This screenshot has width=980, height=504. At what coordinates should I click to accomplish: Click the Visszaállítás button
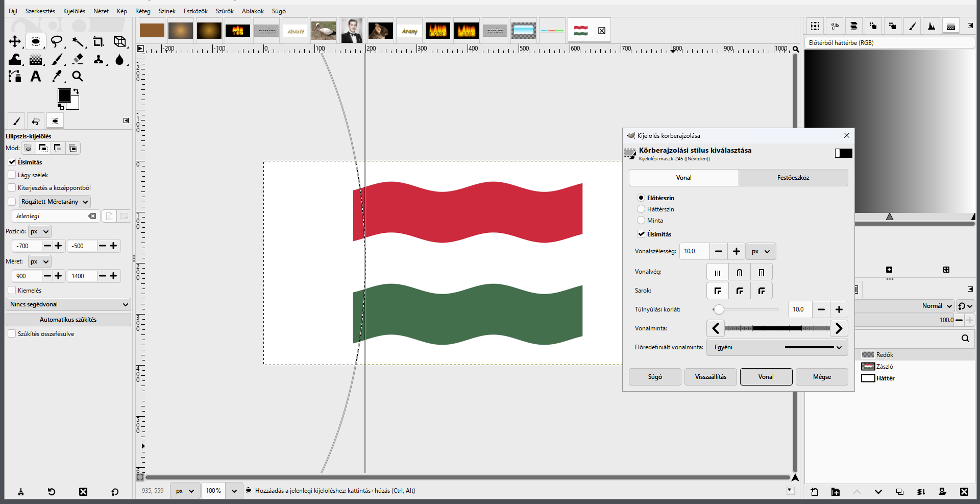[710, 377]
